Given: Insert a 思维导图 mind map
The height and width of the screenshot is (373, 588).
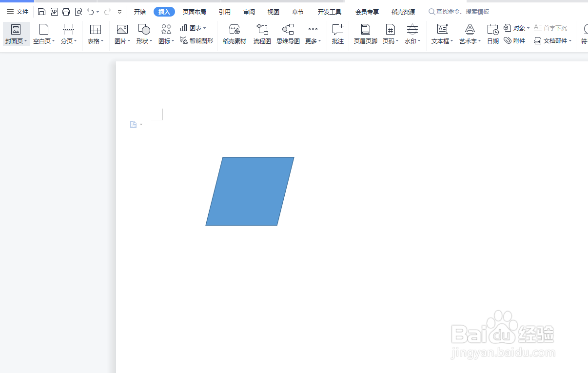Looking at the screenshot, I should (x=288, y=34).
